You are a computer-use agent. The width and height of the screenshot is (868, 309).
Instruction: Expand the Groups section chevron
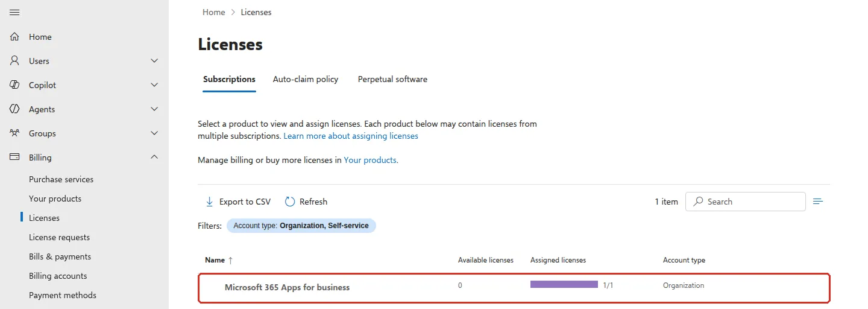[x=154, y=133]
